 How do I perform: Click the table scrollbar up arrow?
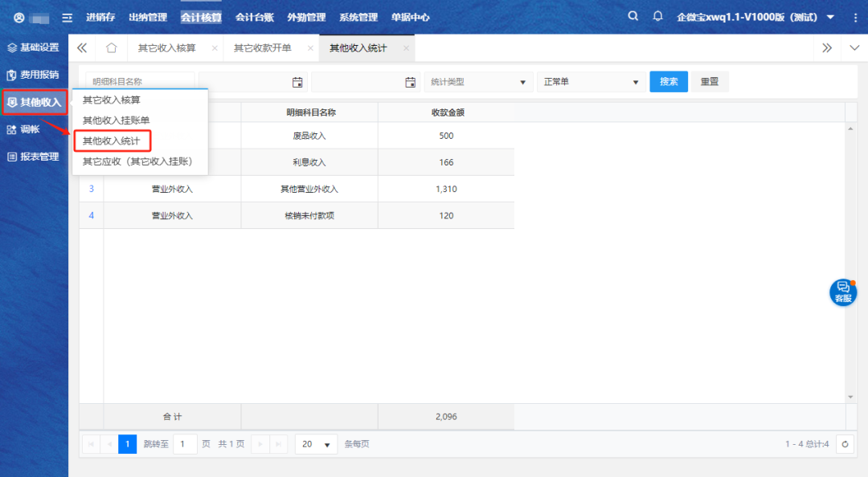pos(850,128)
